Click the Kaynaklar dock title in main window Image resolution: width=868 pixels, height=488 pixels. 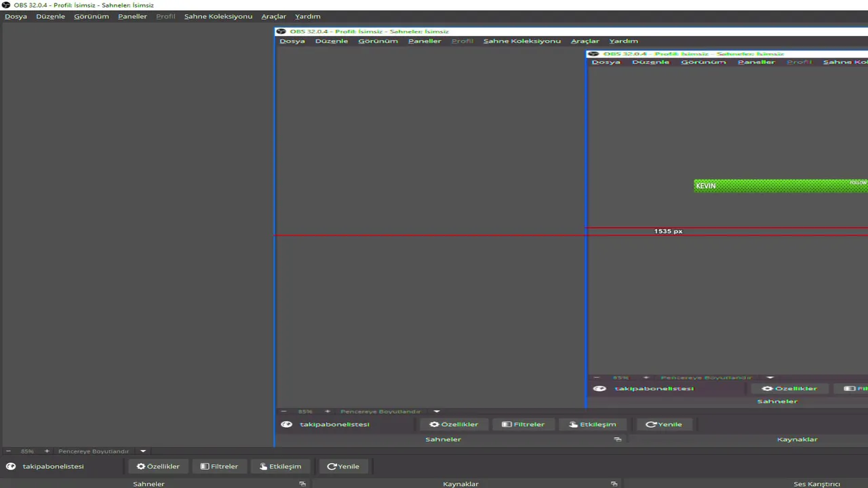click(460, 484)
